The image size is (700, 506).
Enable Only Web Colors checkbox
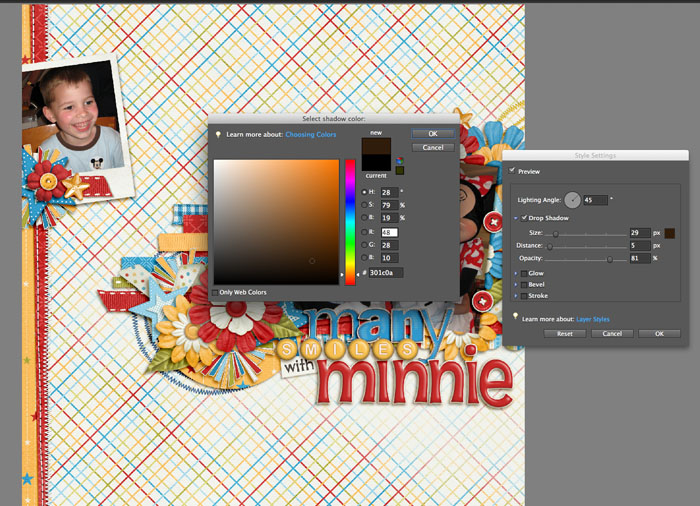(x=215, y=293)
